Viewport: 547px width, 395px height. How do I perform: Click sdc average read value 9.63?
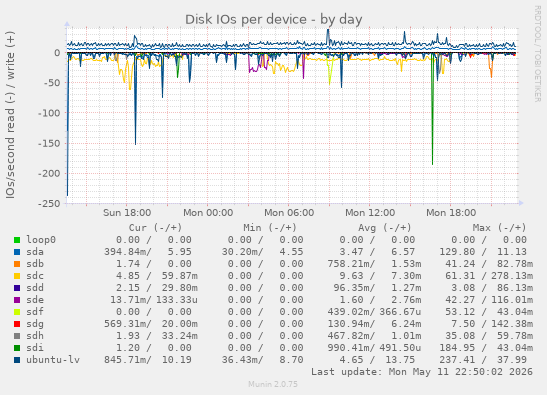(351, 276)
